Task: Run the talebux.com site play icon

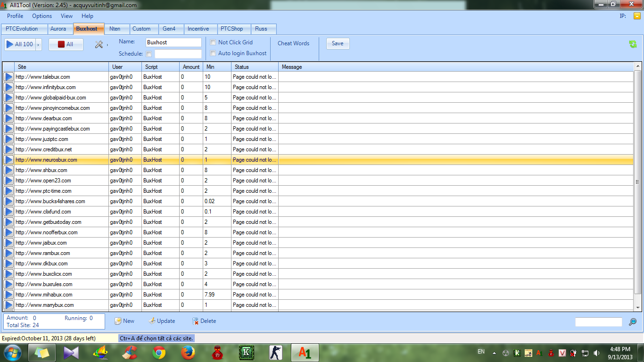Action: pos(8,77)
